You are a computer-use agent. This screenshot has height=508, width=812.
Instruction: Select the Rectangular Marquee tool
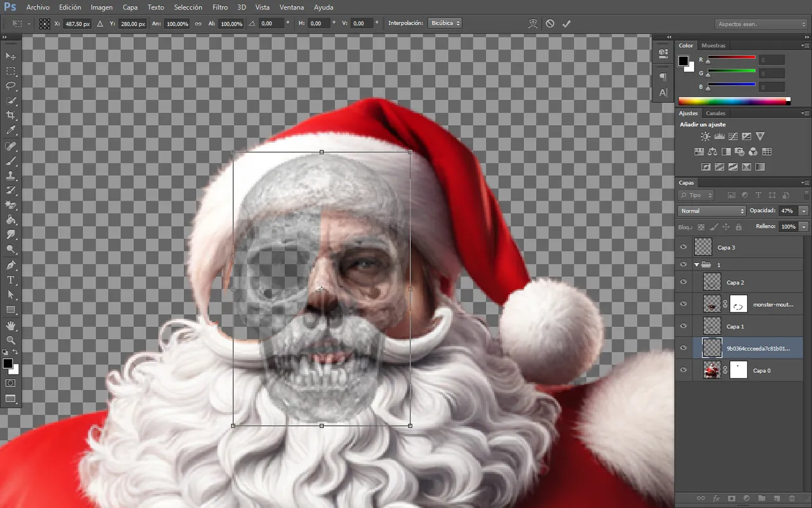point(11,71)
